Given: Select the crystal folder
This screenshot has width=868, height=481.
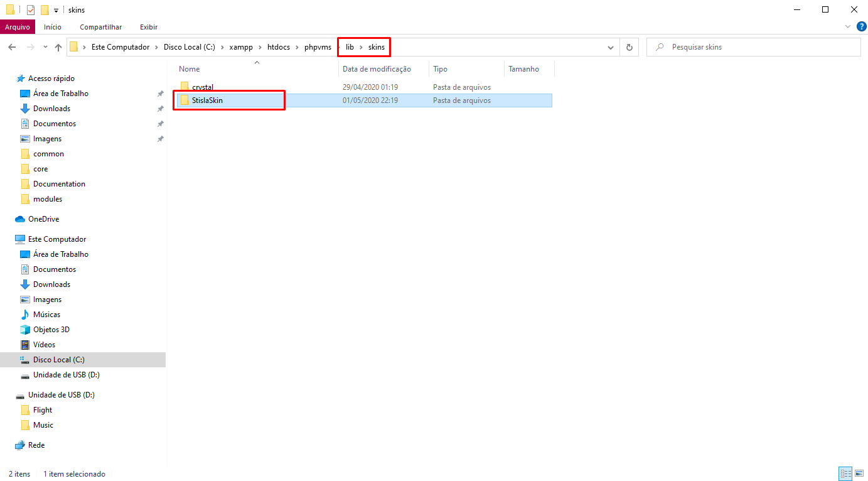Looking at the screenshot, I should [x=364, y=87].
